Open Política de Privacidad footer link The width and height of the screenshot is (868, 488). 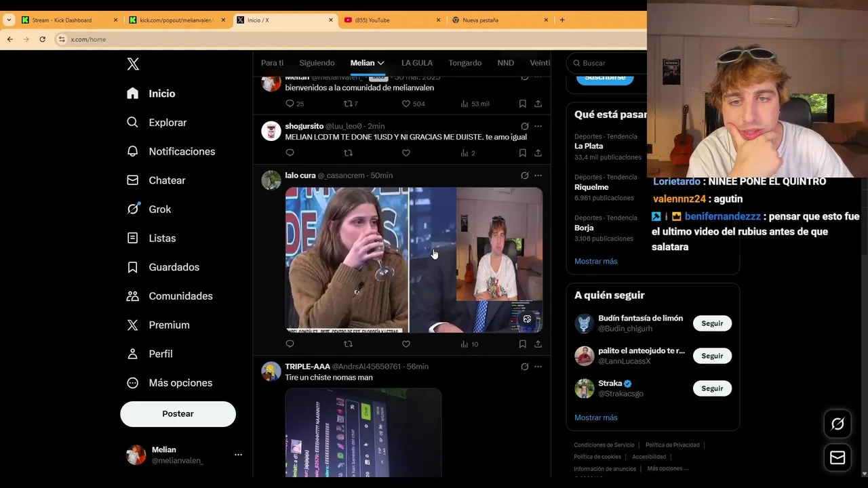[673, 445]
